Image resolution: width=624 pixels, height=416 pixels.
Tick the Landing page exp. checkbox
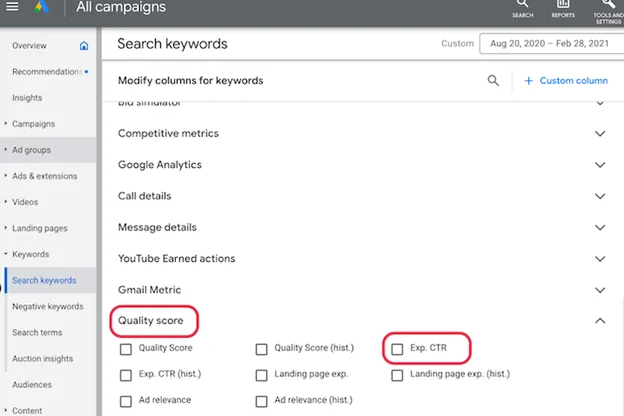(x=261, y=375)
